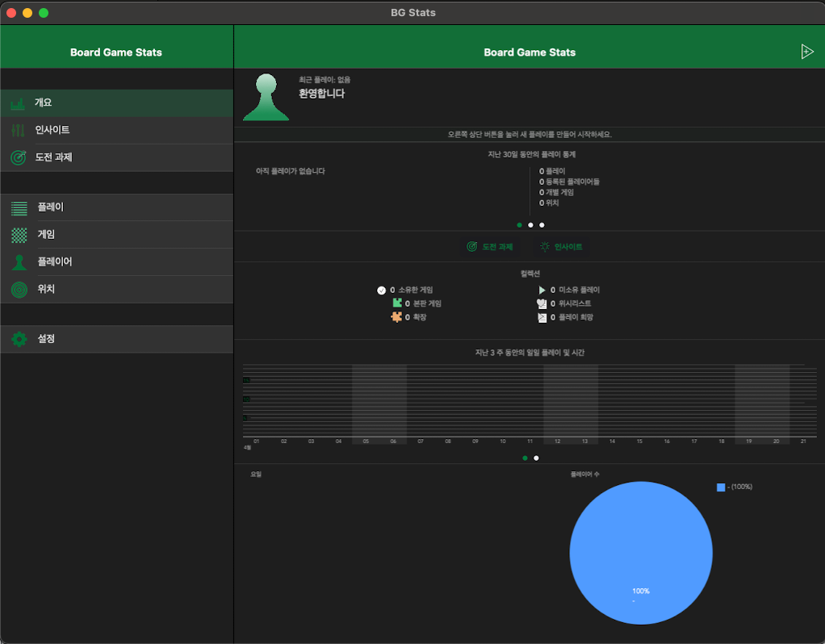
Task: Click the daily plays chart day 10 label
Action: tap(502, 441)
